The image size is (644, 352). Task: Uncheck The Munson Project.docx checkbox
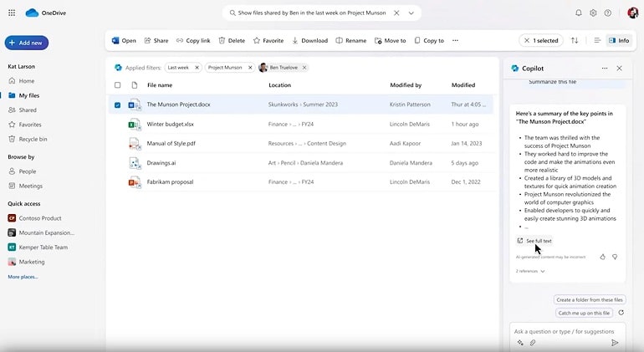117,105
